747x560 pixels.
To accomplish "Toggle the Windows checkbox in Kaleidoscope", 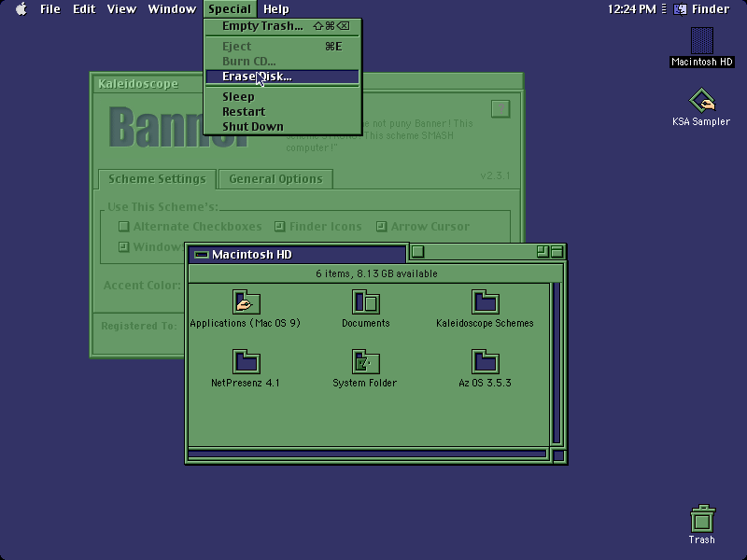I will point(151,247).
